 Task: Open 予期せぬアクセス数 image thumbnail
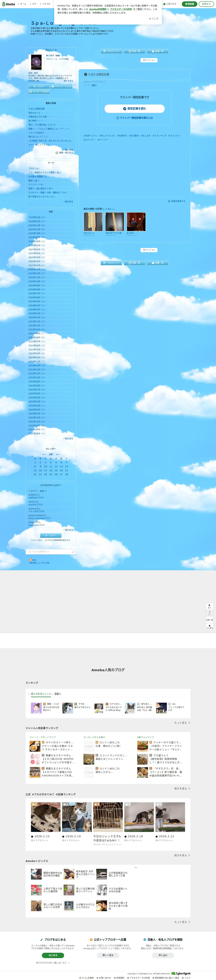(115, 222)
